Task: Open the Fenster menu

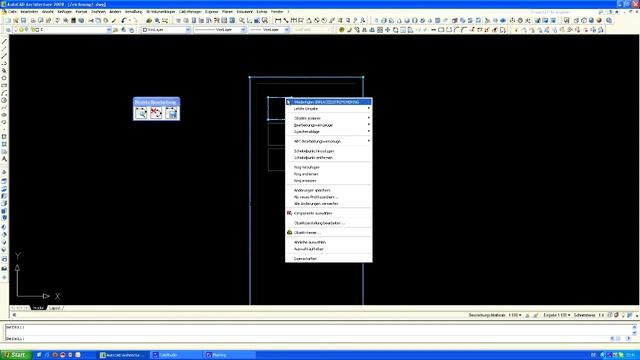Action: 277,12
